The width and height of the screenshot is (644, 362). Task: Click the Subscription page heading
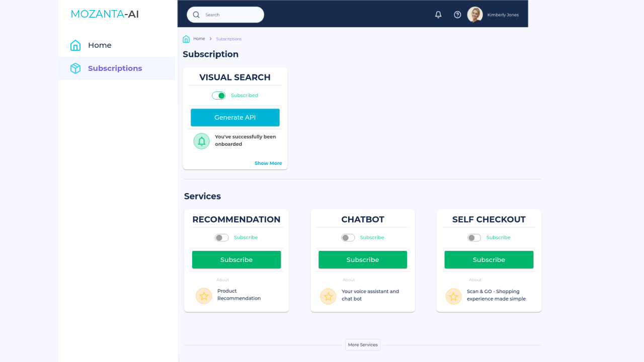(x=210, y=54)
